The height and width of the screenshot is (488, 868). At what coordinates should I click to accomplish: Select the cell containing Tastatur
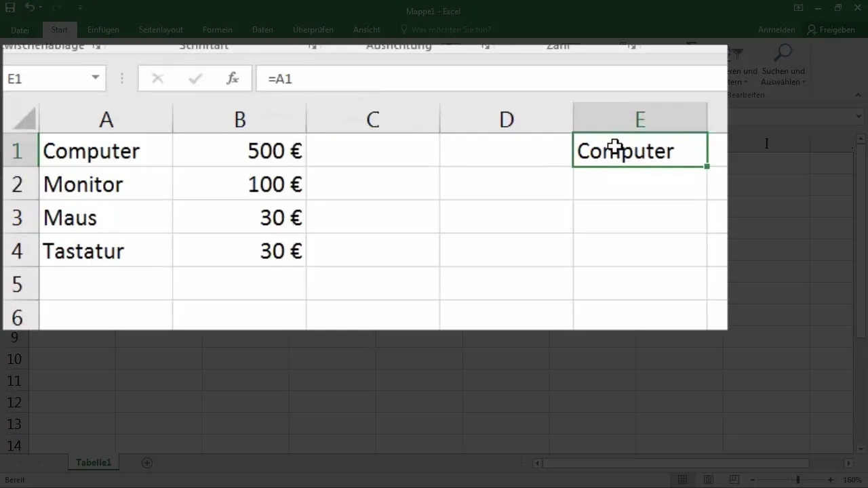[106, 250]
